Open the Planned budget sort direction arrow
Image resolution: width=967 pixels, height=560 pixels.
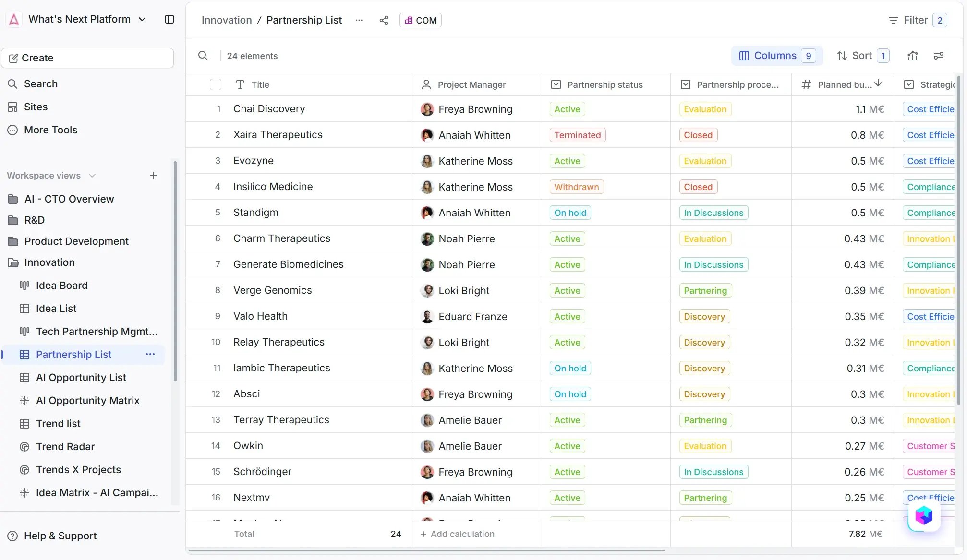coord(879,83)
